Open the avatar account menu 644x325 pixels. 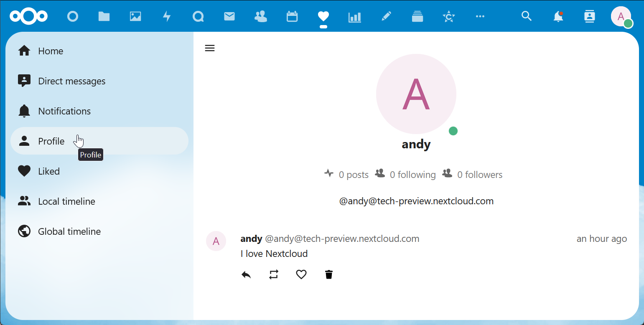(x=621, y=17)
